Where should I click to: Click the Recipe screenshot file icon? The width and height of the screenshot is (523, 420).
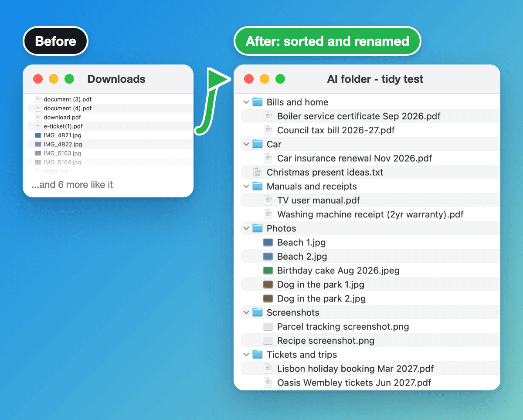coord(268,341)
